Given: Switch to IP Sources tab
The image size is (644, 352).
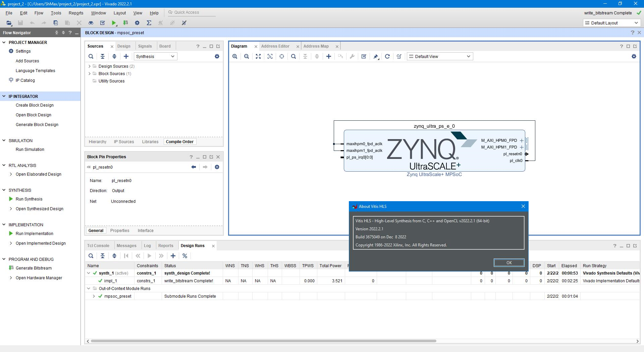Looking at the screenshot, I should click(x=124, y=142).
